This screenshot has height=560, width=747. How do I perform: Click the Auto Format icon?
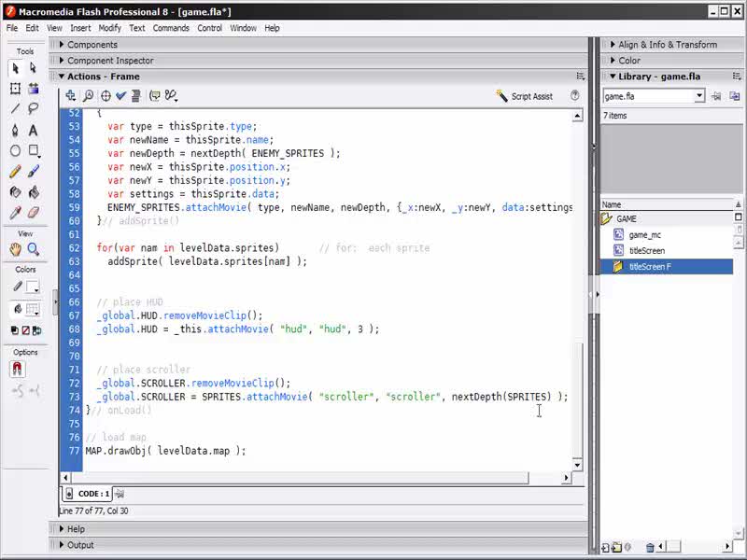[x=136, y=95]
